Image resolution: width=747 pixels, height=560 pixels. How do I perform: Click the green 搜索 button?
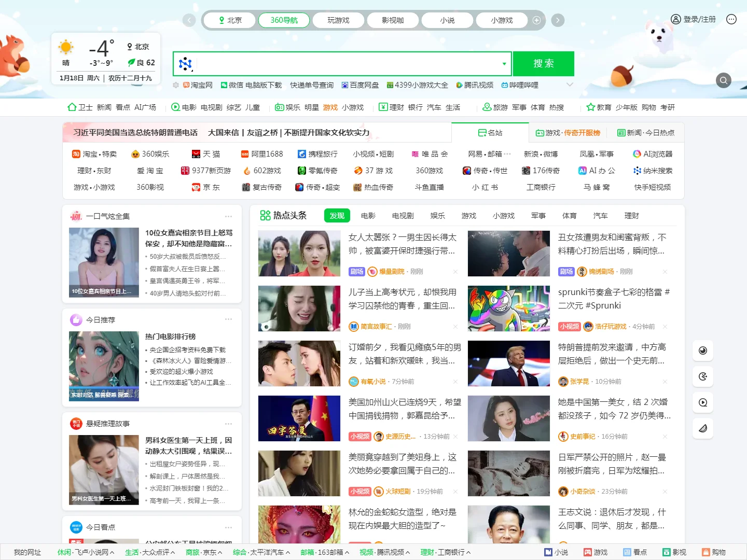(544, 64)
